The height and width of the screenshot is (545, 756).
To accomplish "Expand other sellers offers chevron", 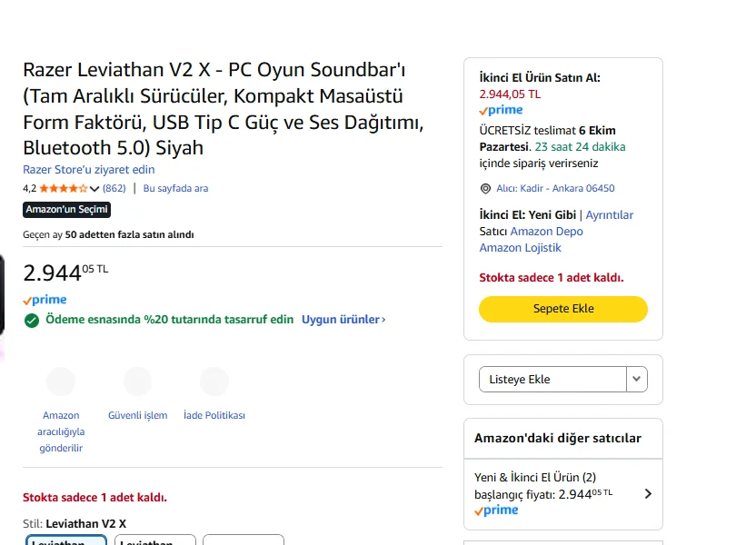I will pyautogui.click(x=647, y=494).
